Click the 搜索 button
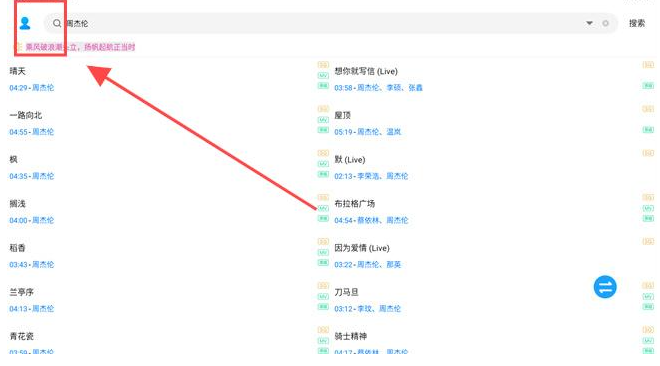The width and height of the screenshot is (660, 366). tap(637, 24)
